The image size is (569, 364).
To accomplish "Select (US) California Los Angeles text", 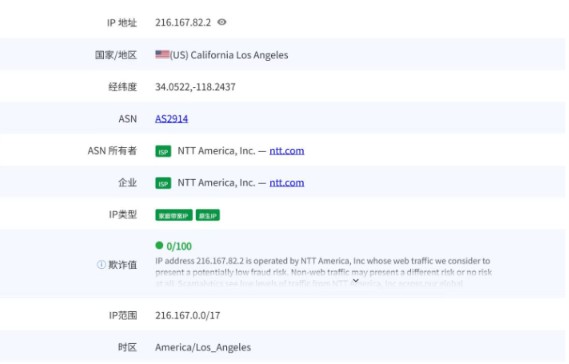I will coord(229,55).
